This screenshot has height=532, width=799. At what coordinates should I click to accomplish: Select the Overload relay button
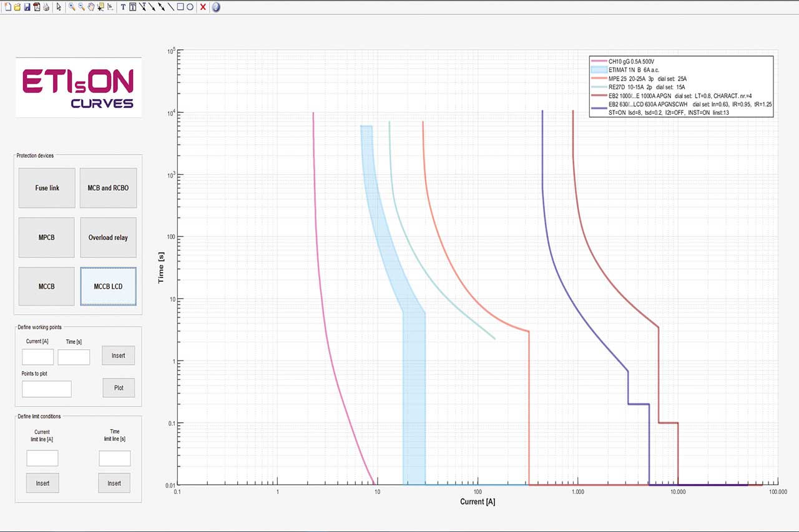tap(108, 238)
